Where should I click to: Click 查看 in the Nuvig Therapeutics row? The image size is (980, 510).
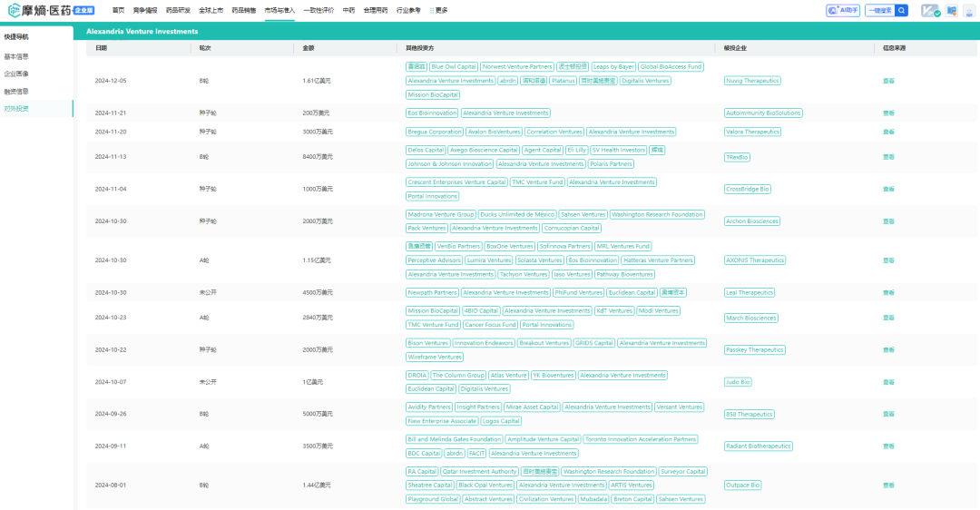pos(888,81)
